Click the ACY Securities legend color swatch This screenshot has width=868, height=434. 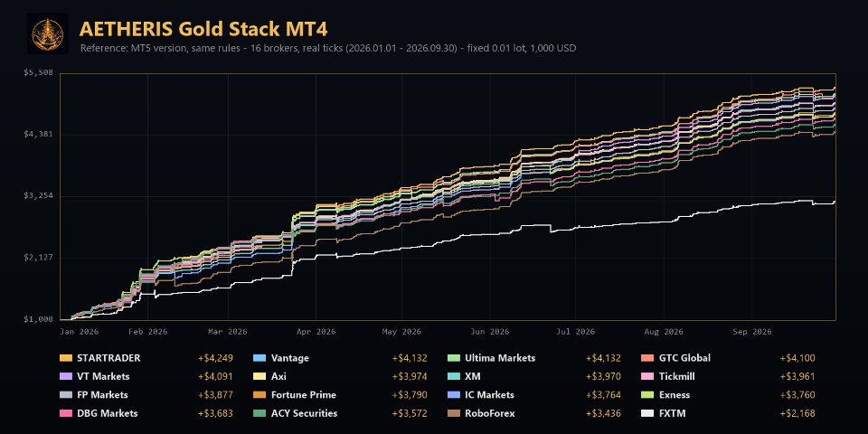tap(259, 413)
